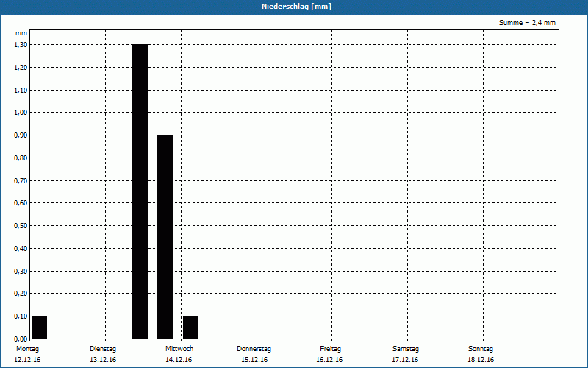Click the 0,90 y-axis value
The image size is (588, 368).
21,135
